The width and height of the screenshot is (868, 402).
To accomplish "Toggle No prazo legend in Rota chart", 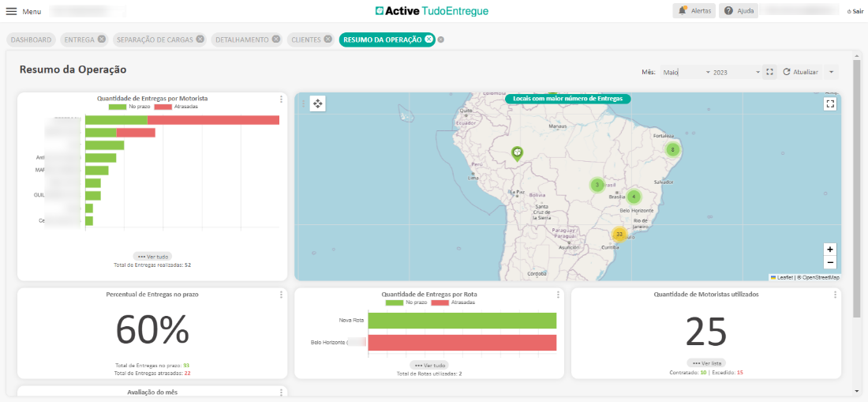I will click(x=406, y=302).
